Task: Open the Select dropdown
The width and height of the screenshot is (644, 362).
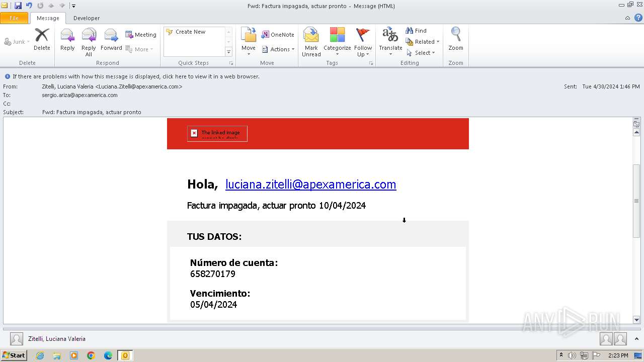Action: (x=421, y=53)
